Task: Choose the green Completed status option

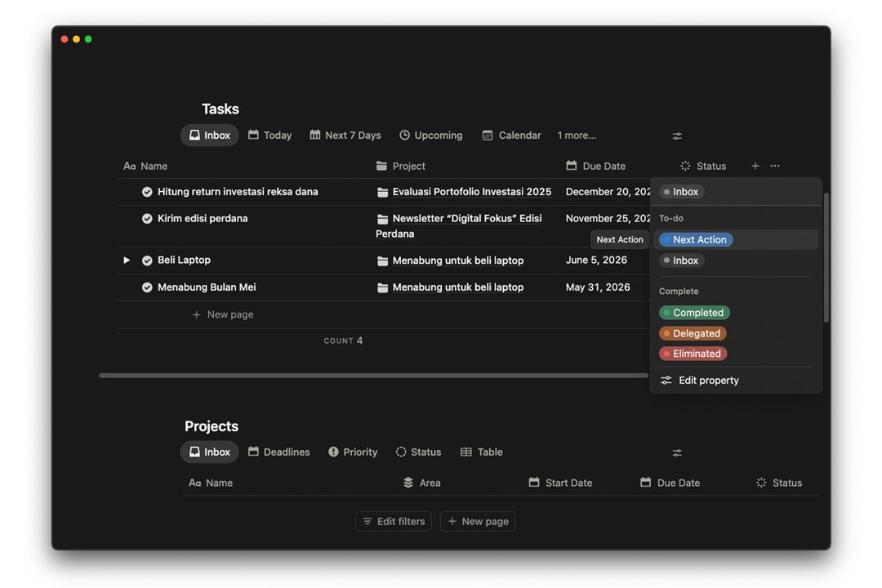Action: pyautogui.click(x=694, y=313)
